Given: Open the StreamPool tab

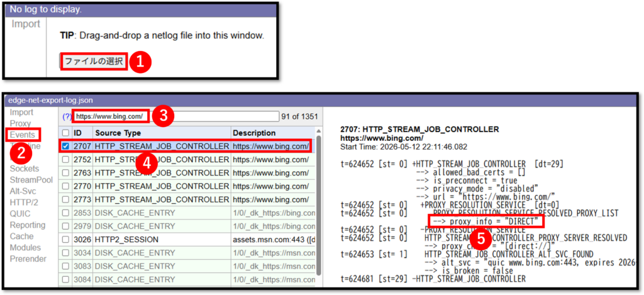Looking at the screenshot, I should click(31, 180).
